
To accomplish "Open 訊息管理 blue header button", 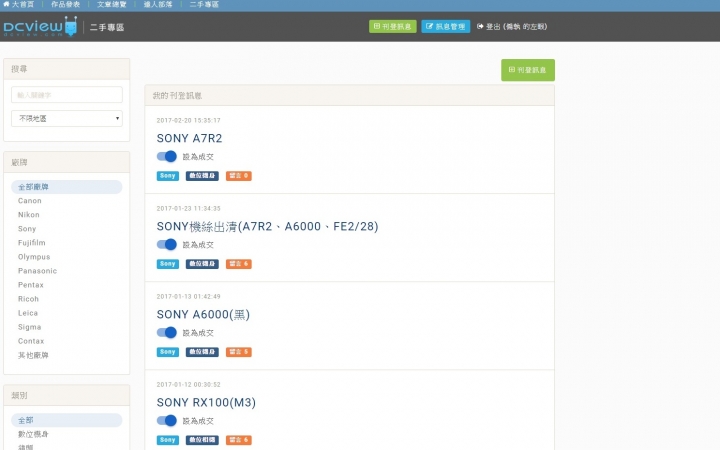I will (x=445, y=27).
